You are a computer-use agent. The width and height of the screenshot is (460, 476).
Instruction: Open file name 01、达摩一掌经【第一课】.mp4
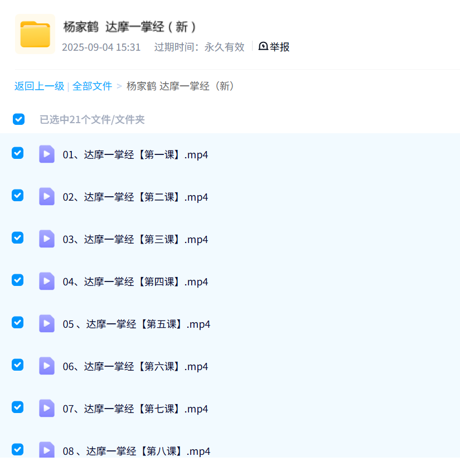[x=135, y=155]
